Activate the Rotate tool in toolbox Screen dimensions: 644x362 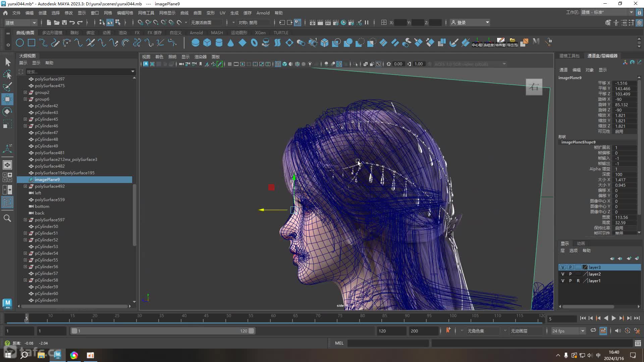pos(7,112)
